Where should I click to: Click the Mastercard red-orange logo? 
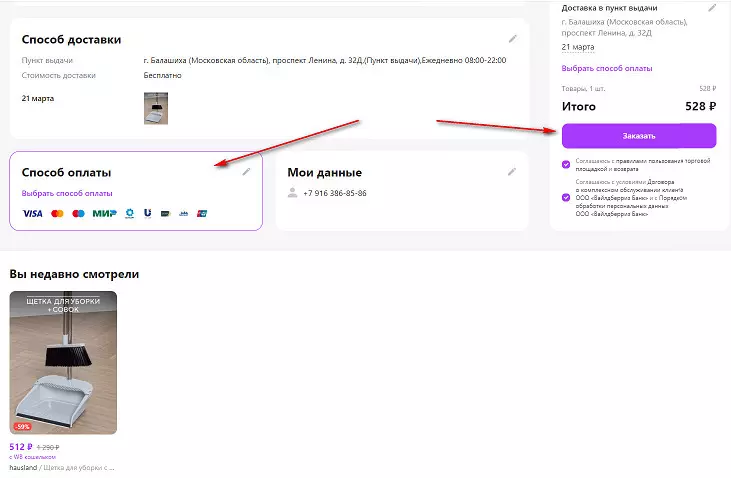click(x=57, y=214)
